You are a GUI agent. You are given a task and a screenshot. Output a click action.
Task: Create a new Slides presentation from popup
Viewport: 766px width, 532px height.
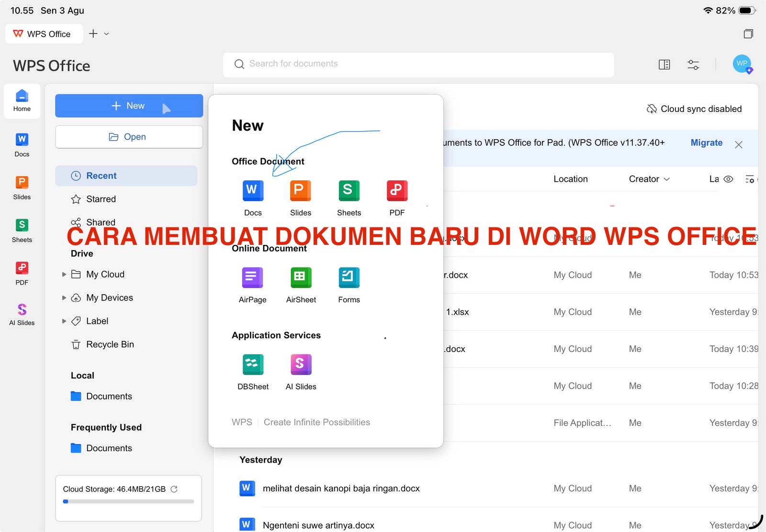301,199
